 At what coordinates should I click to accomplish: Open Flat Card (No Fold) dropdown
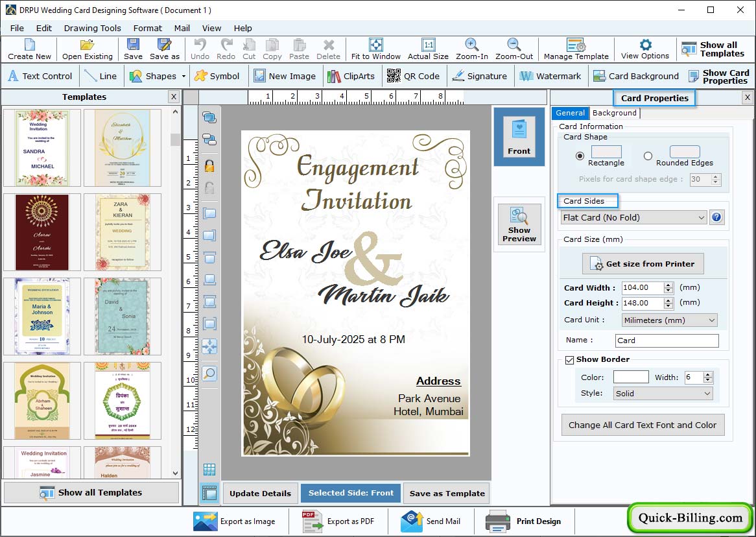point(633,218)
